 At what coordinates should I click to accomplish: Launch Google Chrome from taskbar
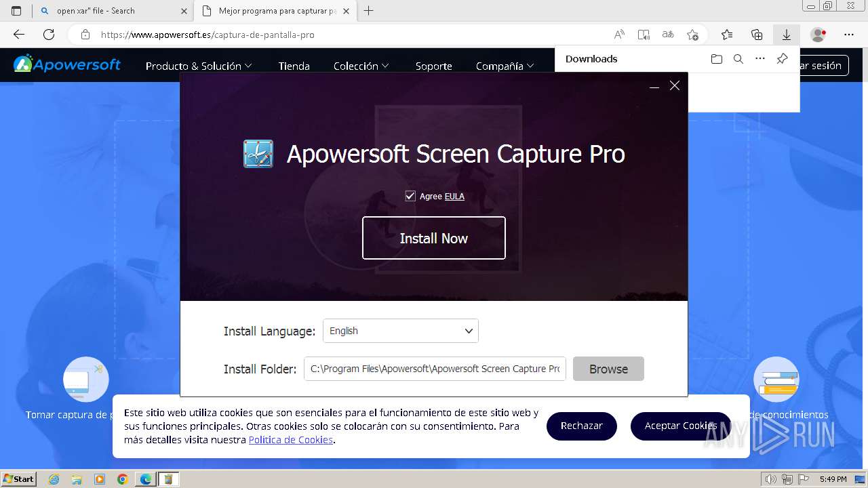(x=123, y=479)
